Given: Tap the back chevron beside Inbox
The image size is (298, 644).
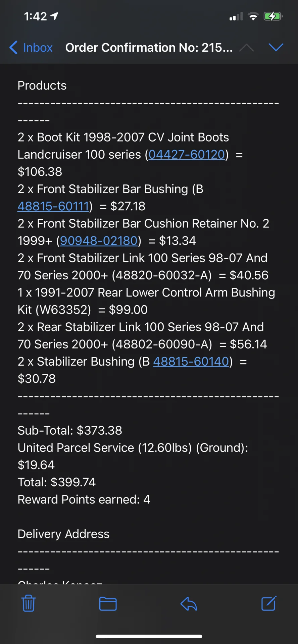Looking at the screenshot, I should coord(13,48).
